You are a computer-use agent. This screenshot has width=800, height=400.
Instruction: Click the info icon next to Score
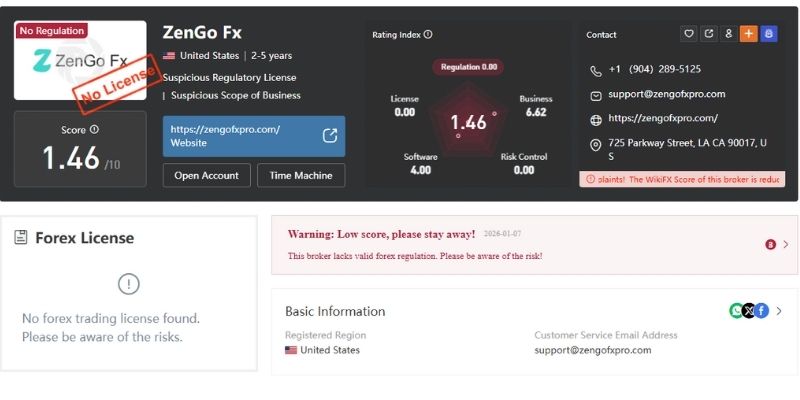(94, 130)
